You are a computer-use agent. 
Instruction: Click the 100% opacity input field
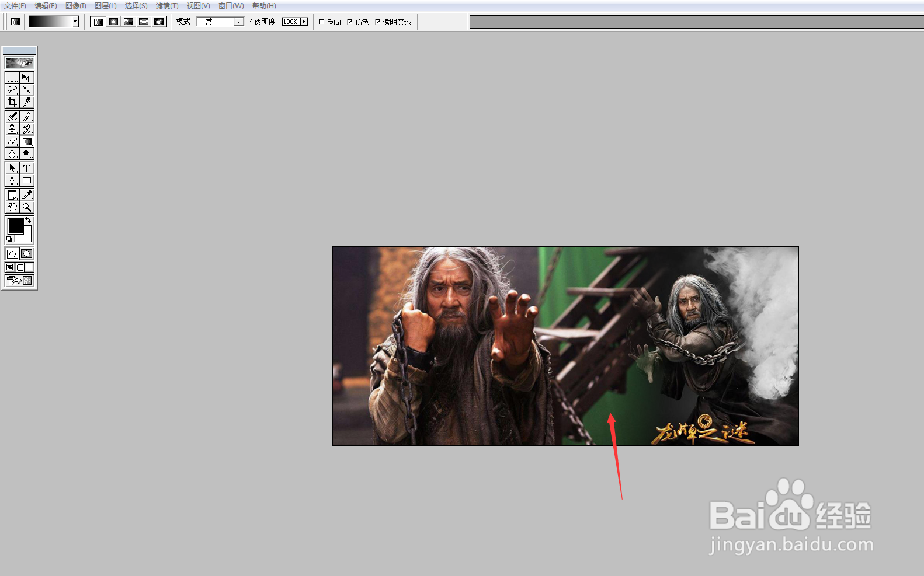click(291, 22)
